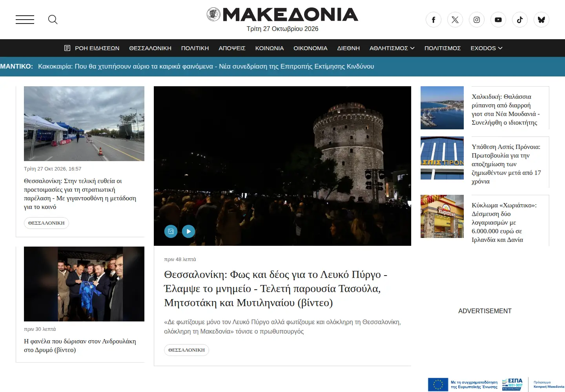Open the Χαλκιδική sea pollution headline

click(506, 110)
